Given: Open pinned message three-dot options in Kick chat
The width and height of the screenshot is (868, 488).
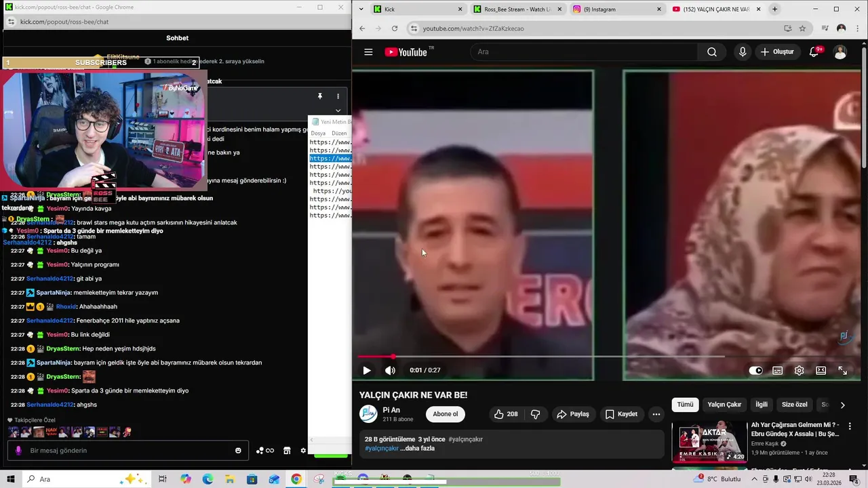Looking at the screenshot, I should coord(338,96).
